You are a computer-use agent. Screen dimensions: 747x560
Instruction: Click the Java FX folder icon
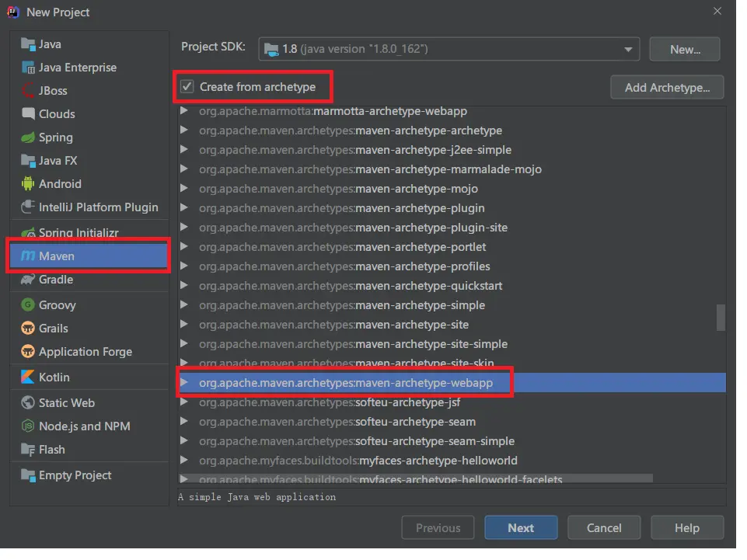click(x=28, y=162)
